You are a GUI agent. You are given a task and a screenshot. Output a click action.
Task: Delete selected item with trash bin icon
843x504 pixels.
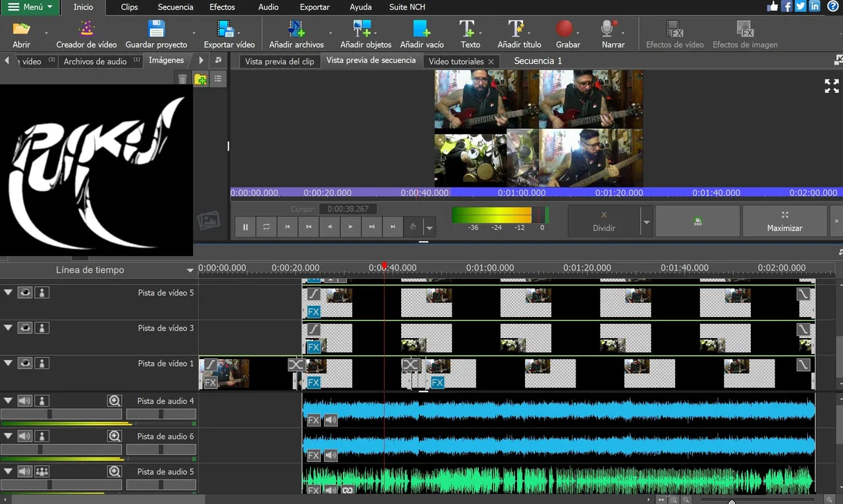[x=182, y=79]
